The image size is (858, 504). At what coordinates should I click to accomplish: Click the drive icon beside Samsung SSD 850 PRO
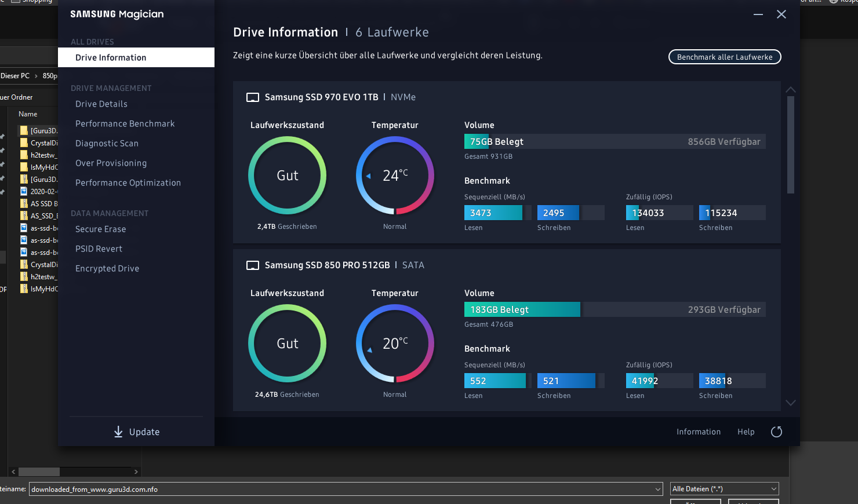[x=253, y=265]
